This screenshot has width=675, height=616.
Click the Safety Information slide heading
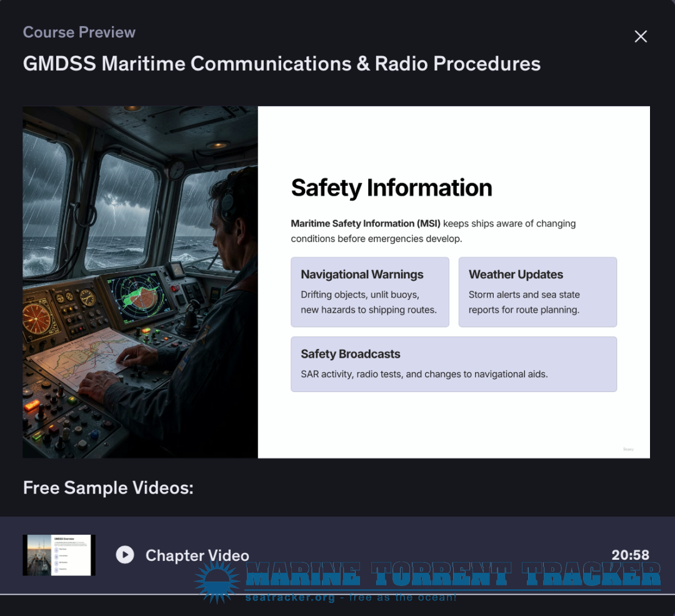(x=391, y=188)
